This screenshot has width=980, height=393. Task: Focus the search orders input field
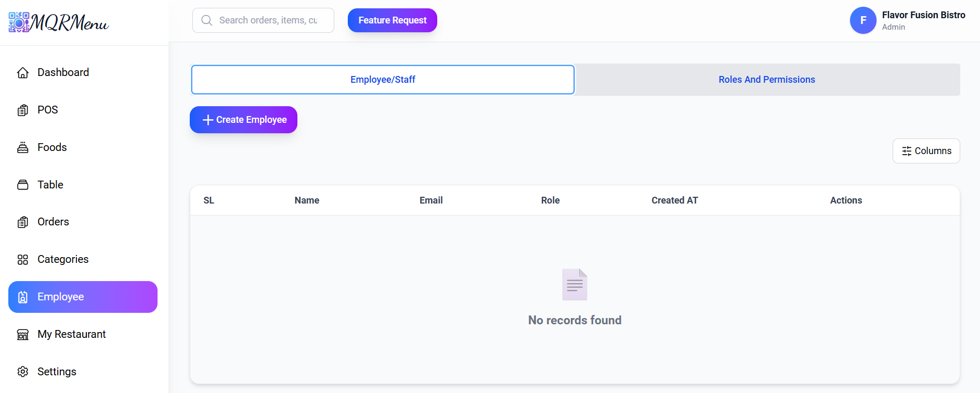(269, 20)
